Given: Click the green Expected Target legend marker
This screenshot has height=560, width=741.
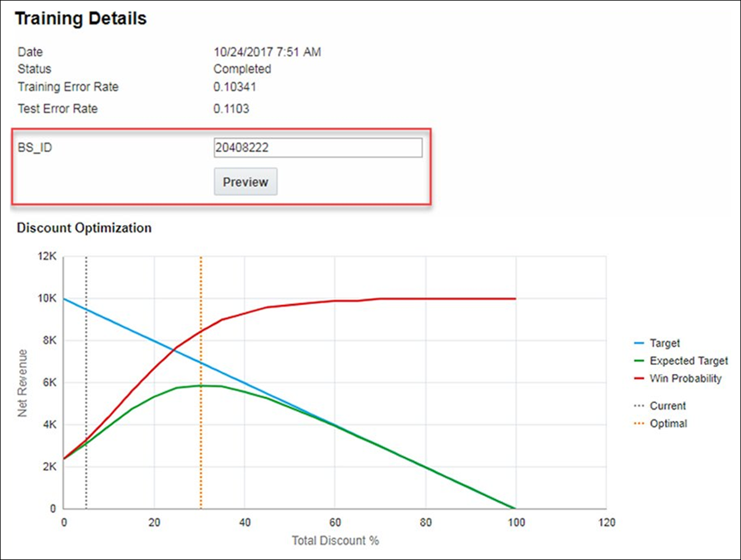Looking at the screenshot, I should coord(638,361).
